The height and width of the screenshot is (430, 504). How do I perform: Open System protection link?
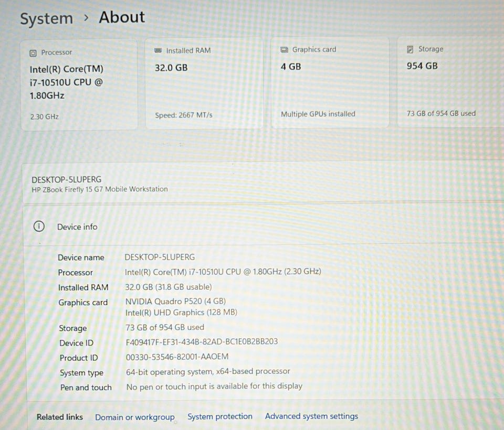click(x=220, y=416)
